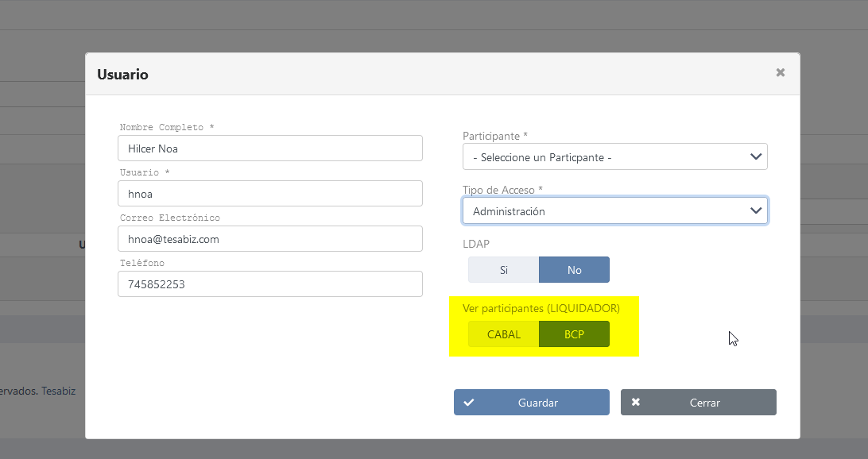Close the Usuario dialog with the X icon

(780, 72)
